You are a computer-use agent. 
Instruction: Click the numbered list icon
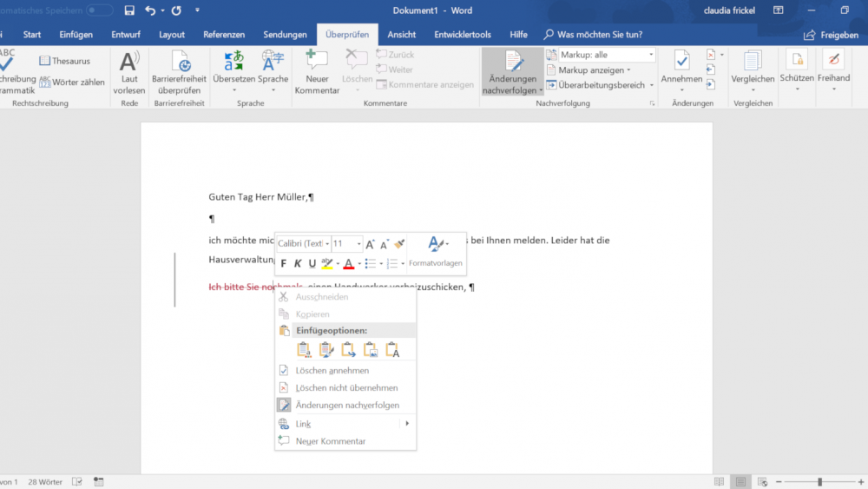click(392, 263)
